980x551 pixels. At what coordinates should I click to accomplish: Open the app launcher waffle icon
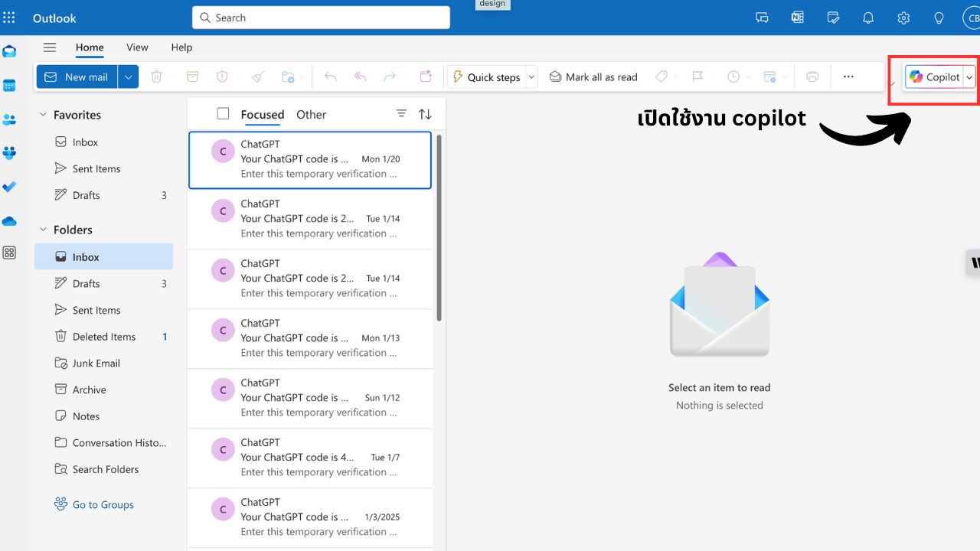coord(9,18)
